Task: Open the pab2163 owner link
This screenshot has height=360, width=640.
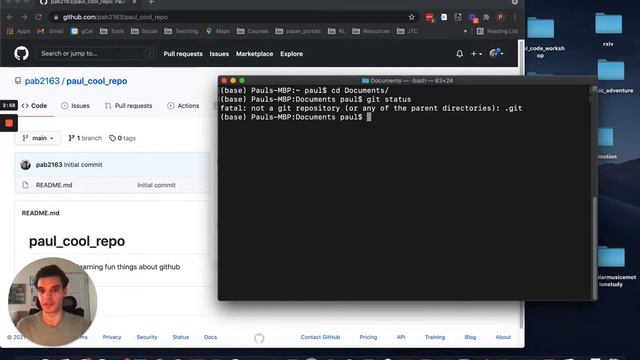Action: coord(42,81)
